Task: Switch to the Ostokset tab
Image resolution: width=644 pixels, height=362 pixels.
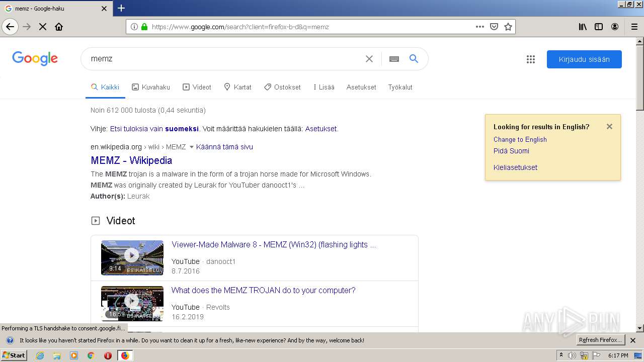Action: [x=282, y=87]
